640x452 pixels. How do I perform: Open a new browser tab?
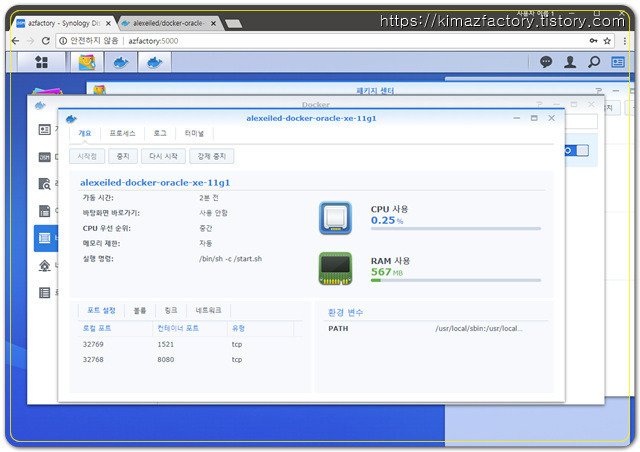[233, 24]
